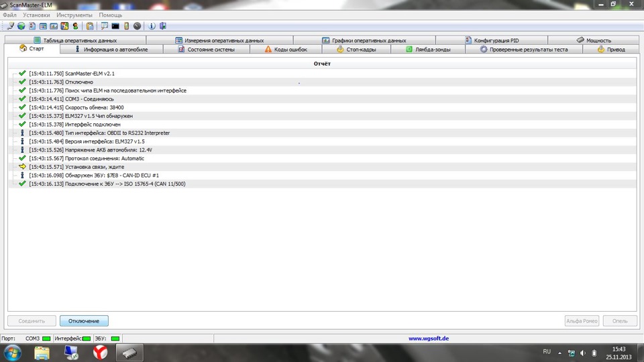The height and width of the screenshot is (362, 644).
Task: Select log row 'Установка связи, ждите'
Action: (322, 167)
